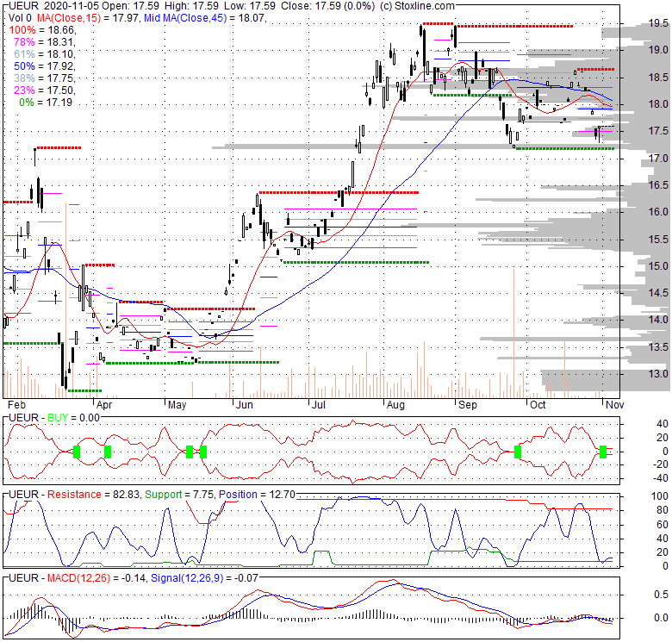This screenshot has width=672, height=642.
Task: Click the 60 value on Resistance panel axis
Action: click(x=663, y=525)
